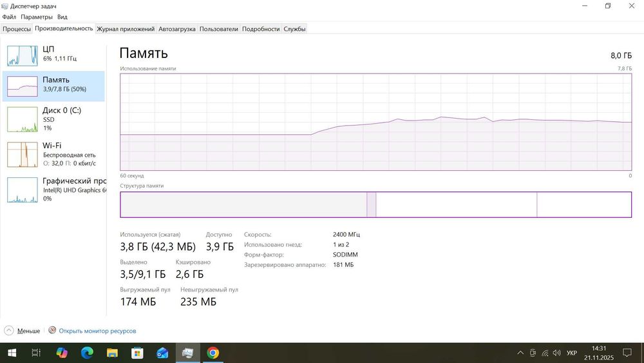Click the ЦП label in sidebar
Viewport: 644px width, 363px height.
[48, 49]
